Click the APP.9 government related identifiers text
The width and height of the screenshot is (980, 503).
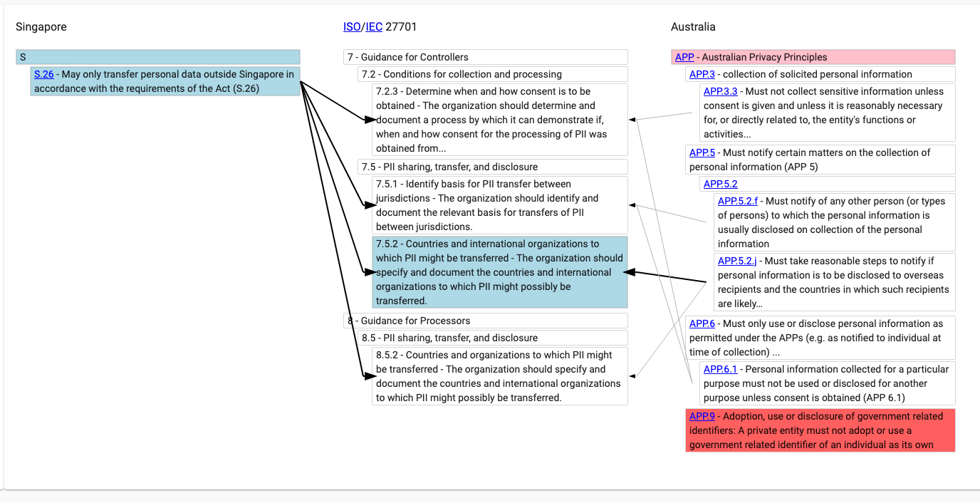[816, 430]
